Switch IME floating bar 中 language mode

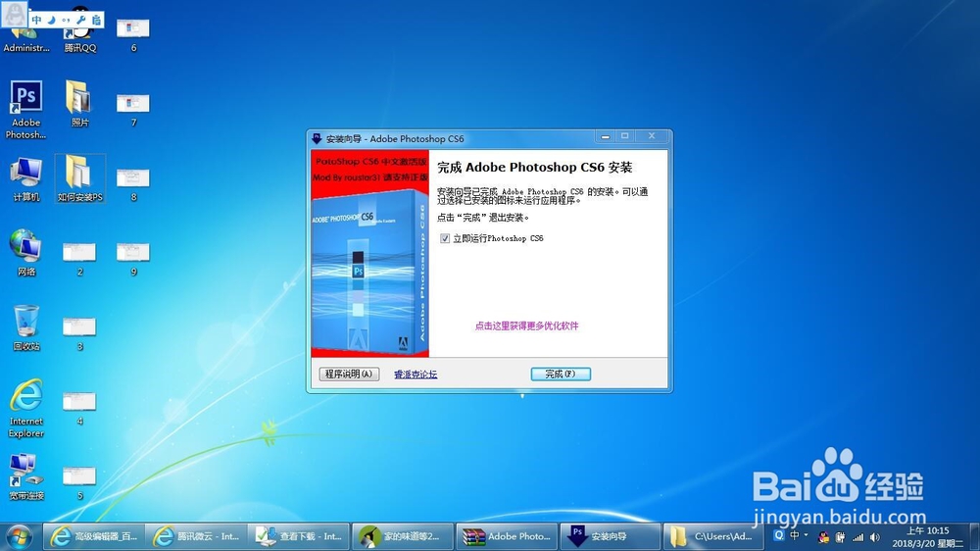click(x=37, y=20)
